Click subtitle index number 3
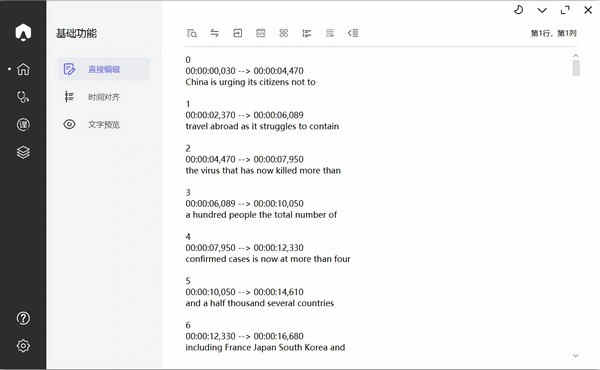Viewport: 600px width, 370px height. point(188,192)
